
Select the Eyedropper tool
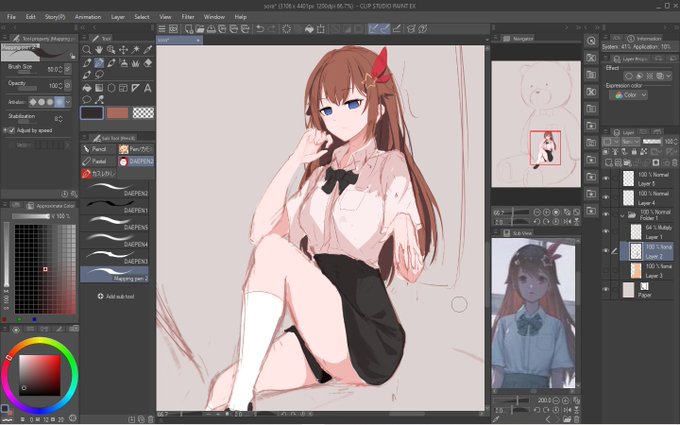coord(147,50)
